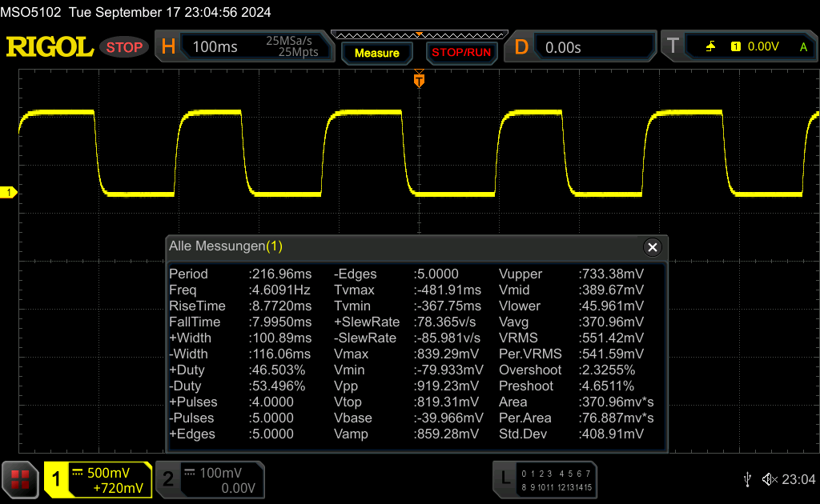The width and height of the screenshot is (820, 504).
Task: Select the Tvmax -481.91ms measurement
Action: click(x=408, y=290)
